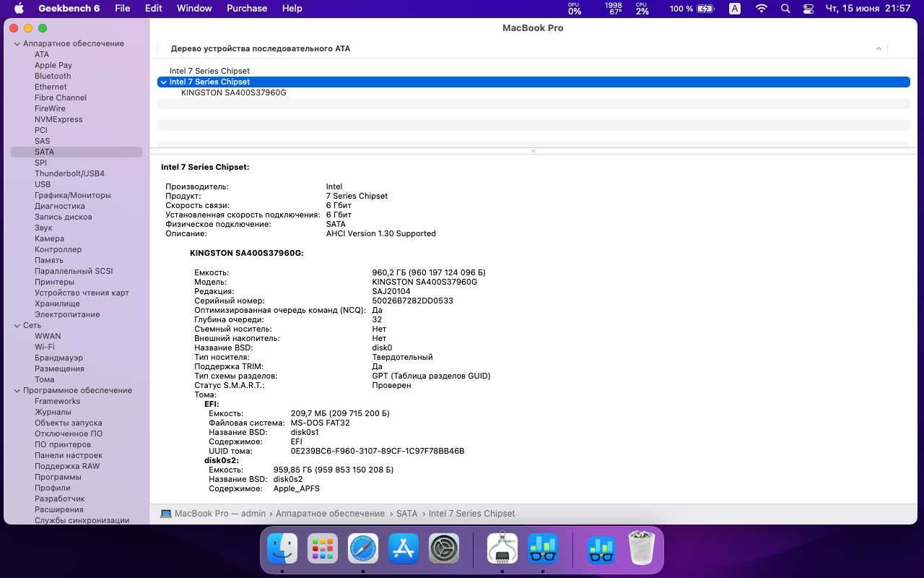The image size is (924, 578).
Task: Select Расширения in the sidebar
Action: tap(59, 509)
